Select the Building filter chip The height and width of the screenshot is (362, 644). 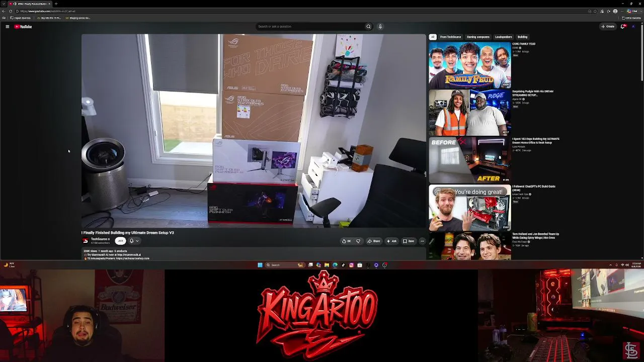coord(523,37)
